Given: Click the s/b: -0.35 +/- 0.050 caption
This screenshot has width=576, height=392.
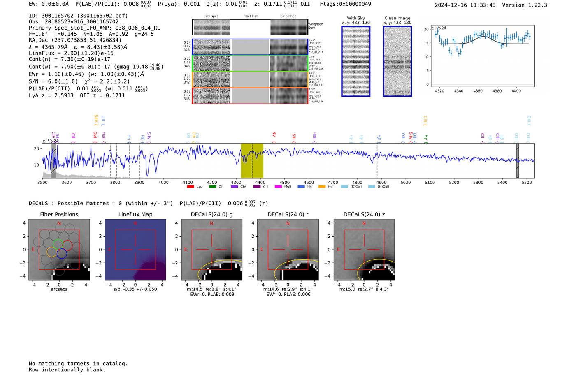Looking at the screenshot, I should [x=135, y=289].
